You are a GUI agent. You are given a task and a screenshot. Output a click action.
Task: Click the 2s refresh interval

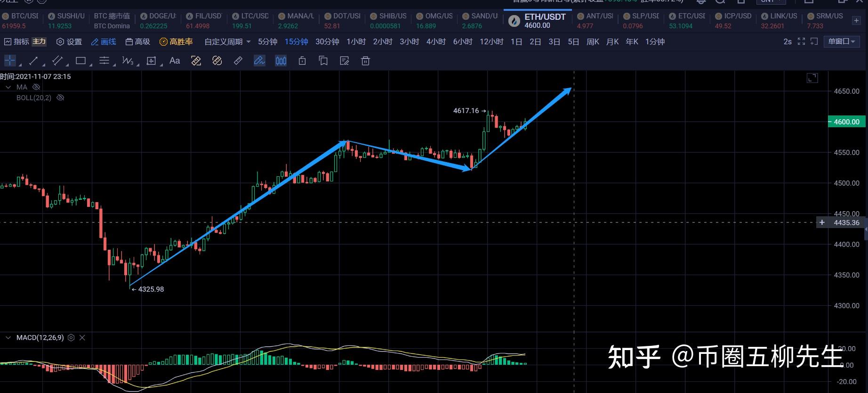click(788, 41)
